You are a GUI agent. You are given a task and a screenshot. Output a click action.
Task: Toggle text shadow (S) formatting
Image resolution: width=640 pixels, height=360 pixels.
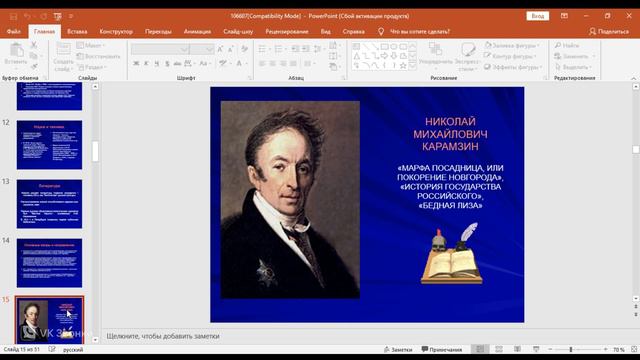click(x=167, y=63)
